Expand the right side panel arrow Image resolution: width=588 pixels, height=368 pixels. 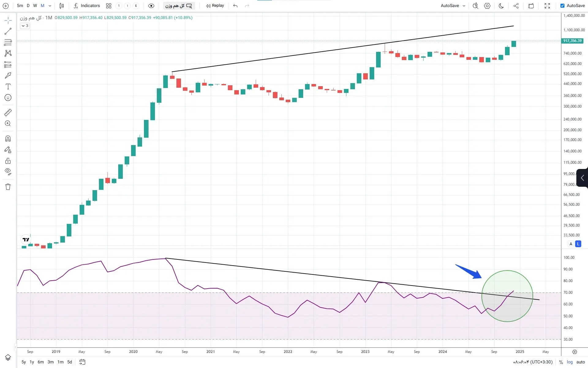(582, 178)
